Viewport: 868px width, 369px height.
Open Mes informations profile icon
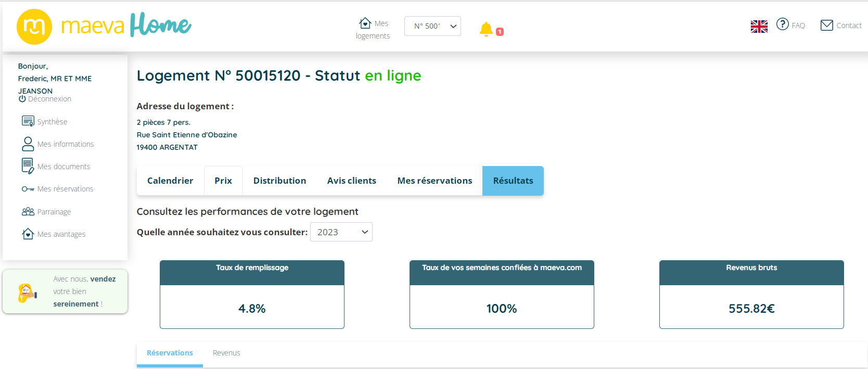click(x=28, y=144)
